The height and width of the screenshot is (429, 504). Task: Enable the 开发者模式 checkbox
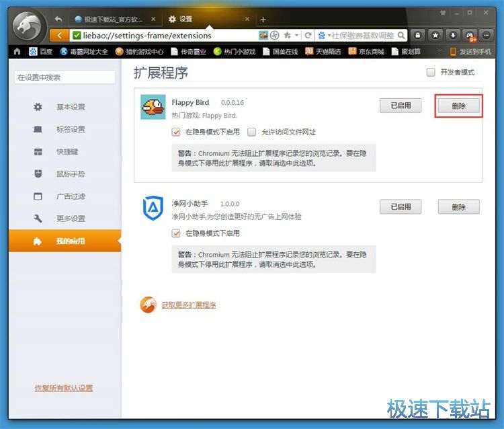click(x=431, y=72)
